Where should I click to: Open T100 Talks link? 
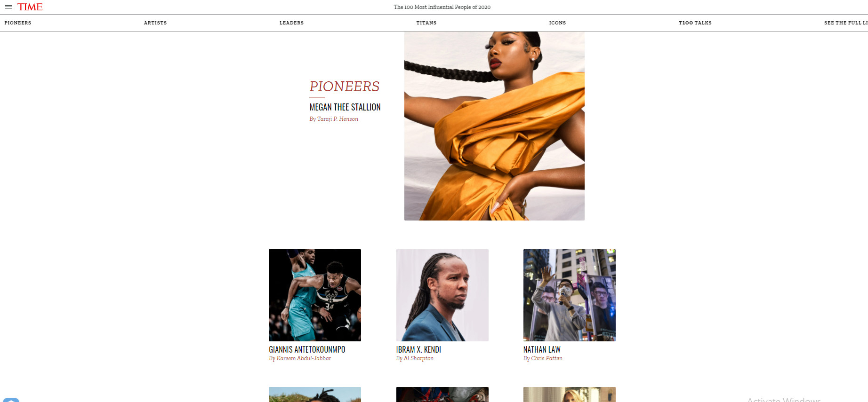[695, 23]
